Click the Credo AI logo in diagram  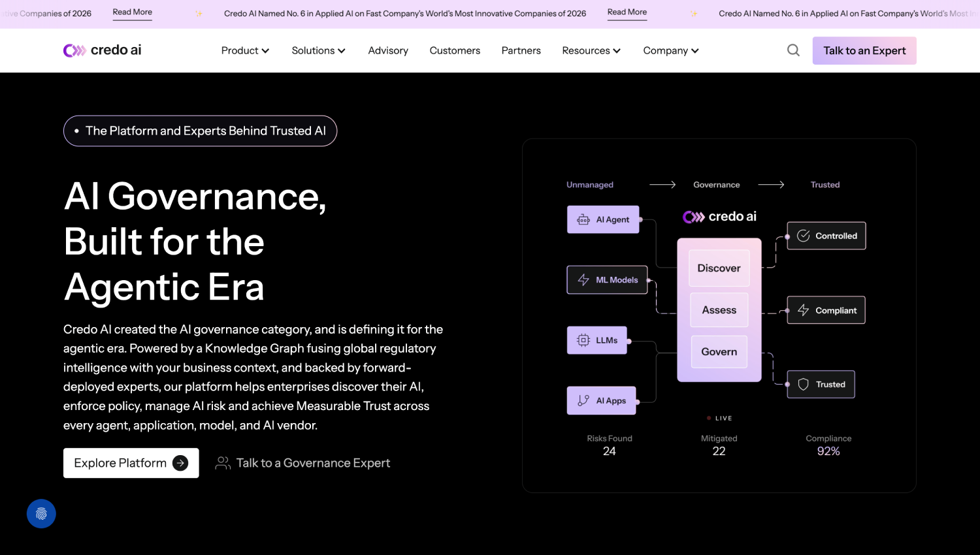(x=719, y=217)
